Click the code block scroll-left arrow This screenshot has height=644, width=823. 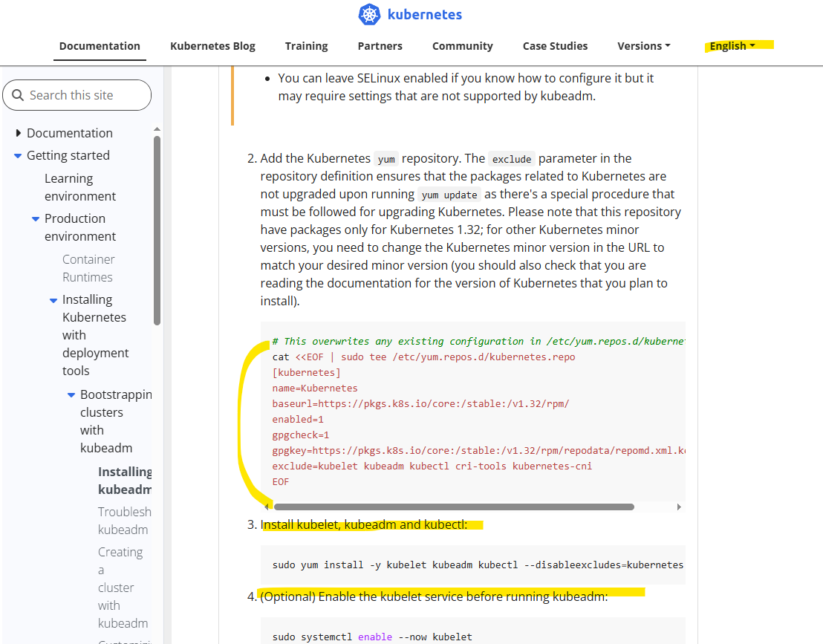coord(267,507)
